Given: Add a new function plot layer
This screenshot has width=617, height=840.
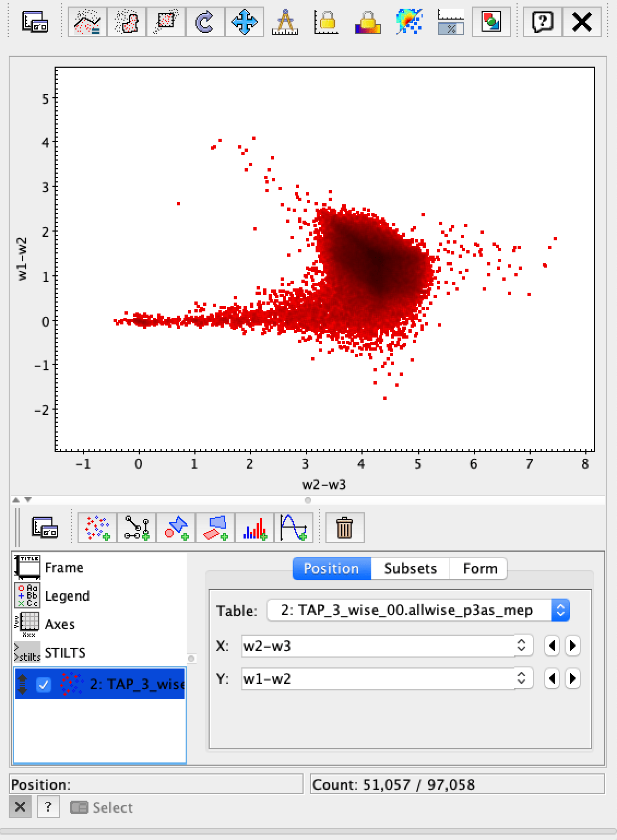Looking at the screenshot, I should point(295,527).
